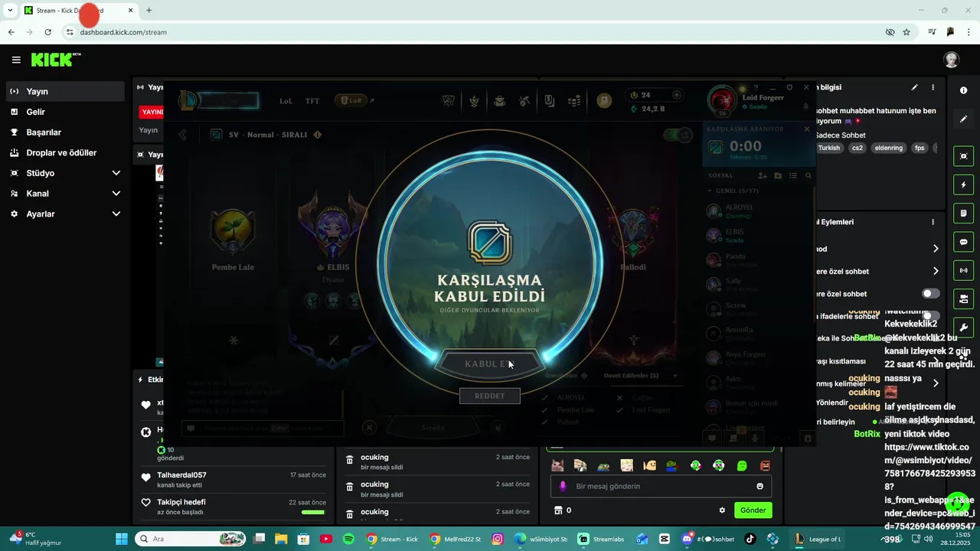Toggle the chat bubble widget icon
The image size is (980, 551).
pos(963,242)
